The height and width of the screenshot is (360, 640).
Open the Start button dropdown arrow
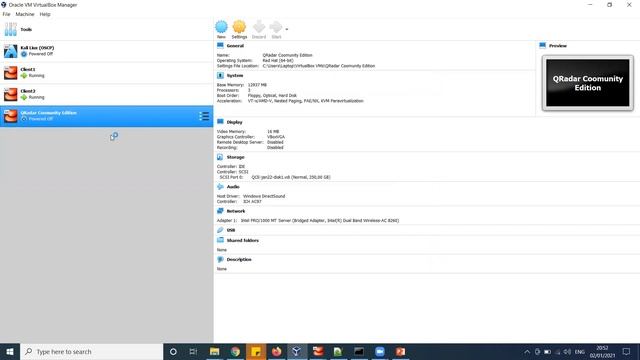click(287, 29)
